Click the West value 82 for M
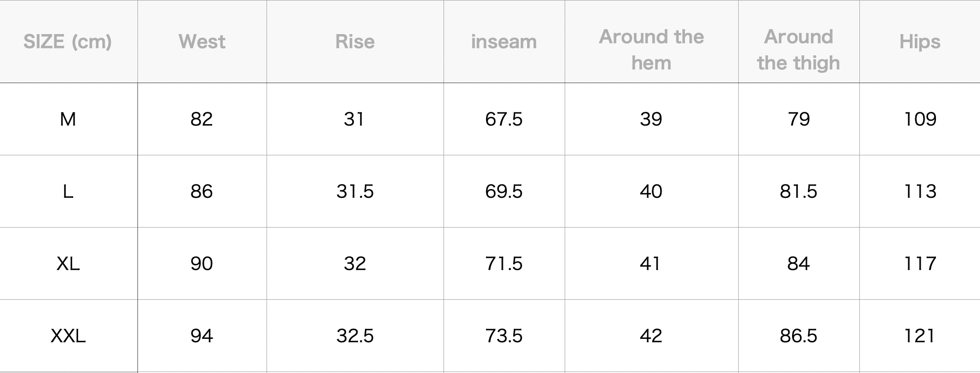This screenshot has height=373, width=980. pyautogui.click(x=202, y=119)
